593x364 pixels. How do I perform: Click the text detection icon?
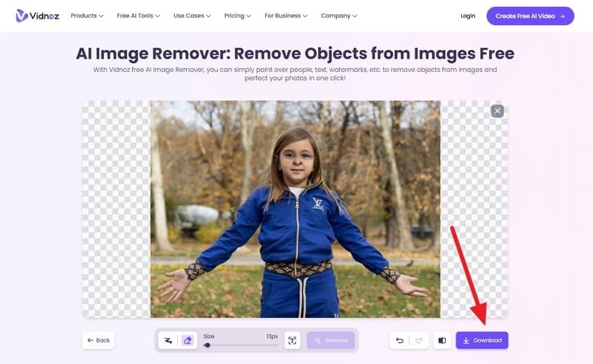tap(292, 340)
